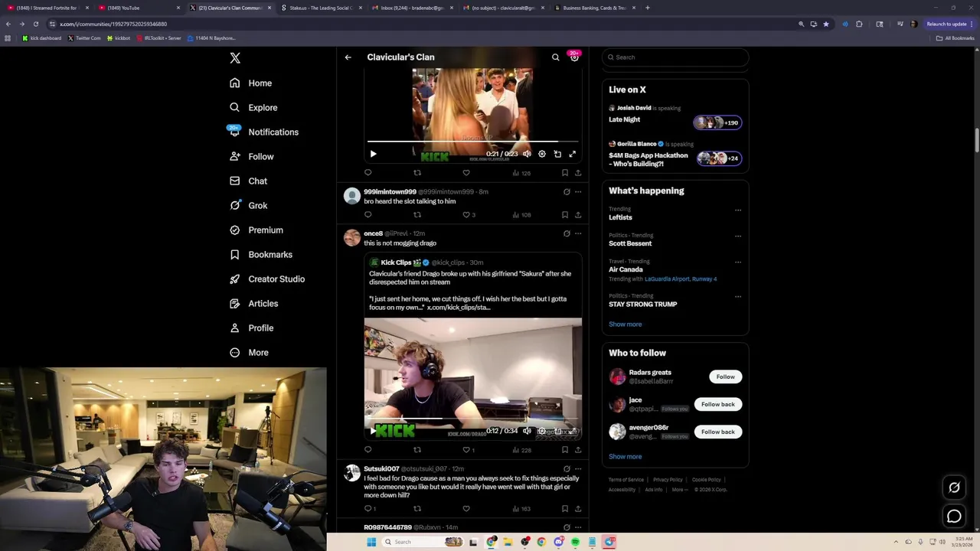980x551 pixels.
Task: Bookmark 999imintown999's post
Action: coord(565,215)
